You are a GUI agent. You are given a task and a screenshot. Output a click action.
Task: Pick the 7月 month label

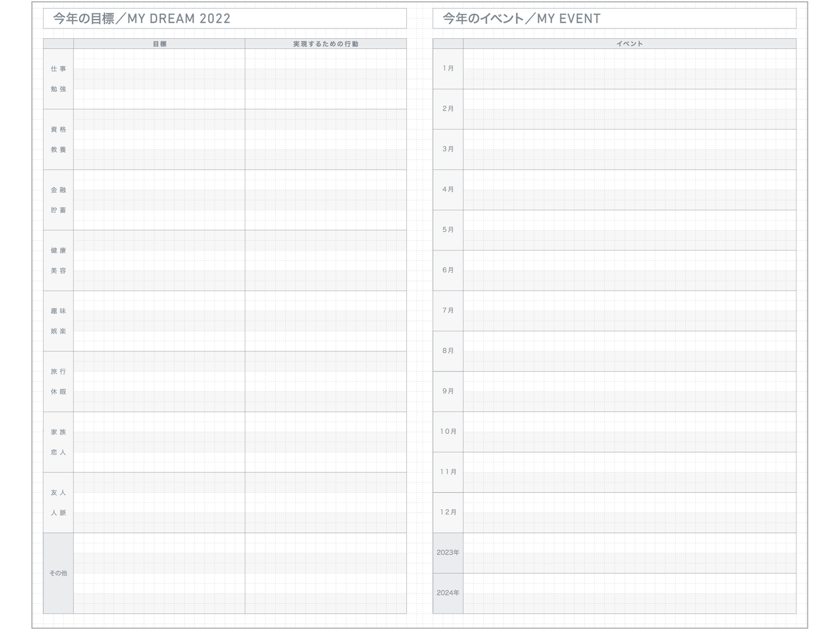[x=448, y=310]
